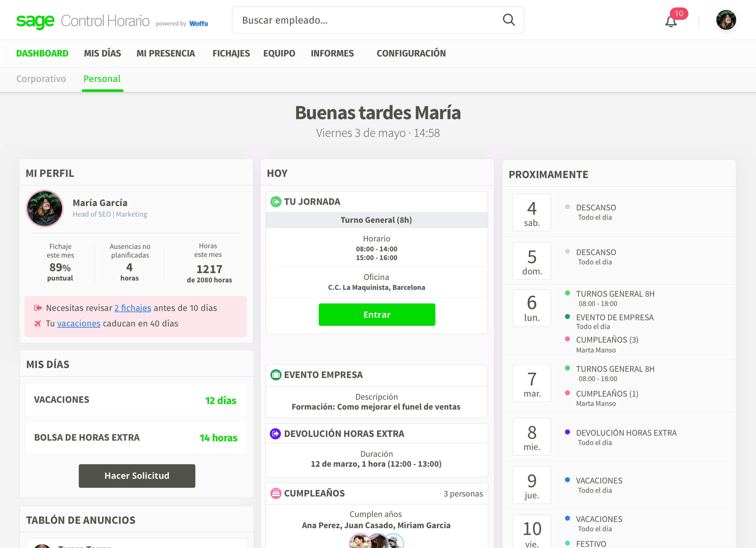756x548 pixels.
Task: Open the notifications bell
Action: 671,22
